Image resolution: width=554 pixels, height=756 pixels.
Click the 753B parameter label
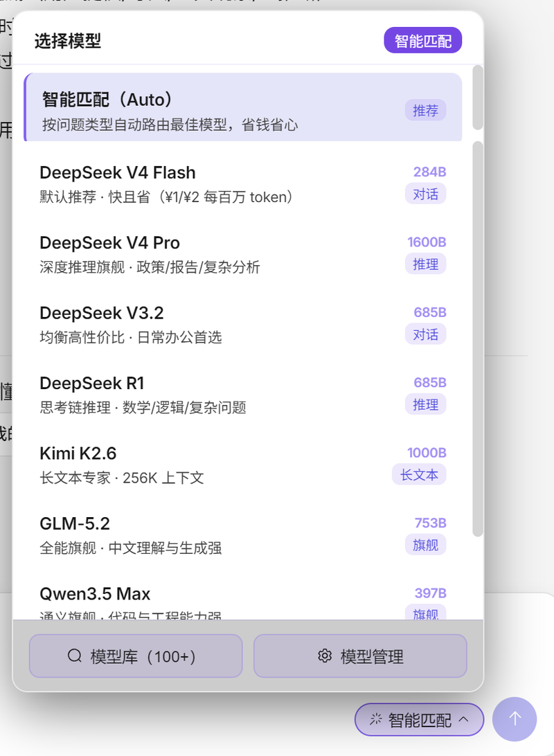pyautogui.click(x=430, y=522)
